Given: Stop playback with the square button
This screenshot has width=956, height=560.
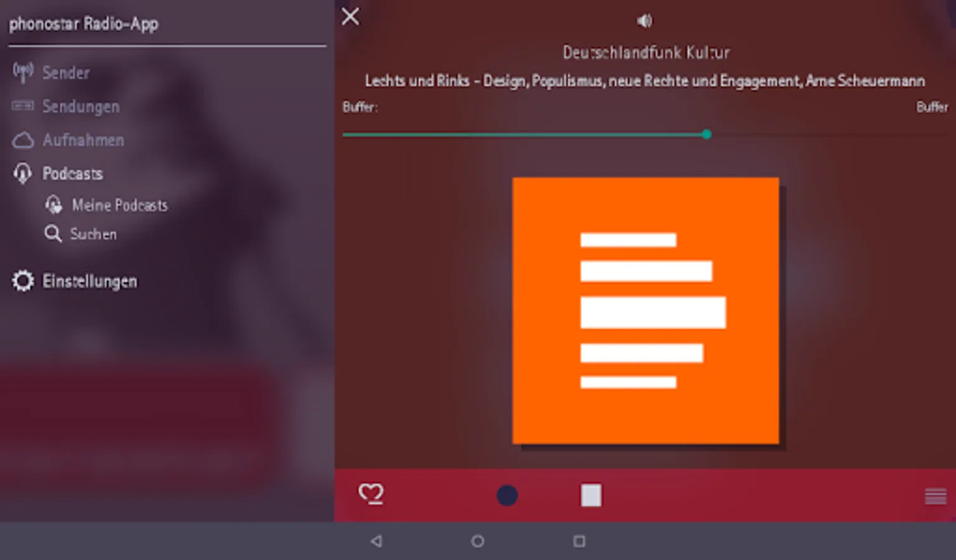Looking at the screenshot, I should coord(591,496).
